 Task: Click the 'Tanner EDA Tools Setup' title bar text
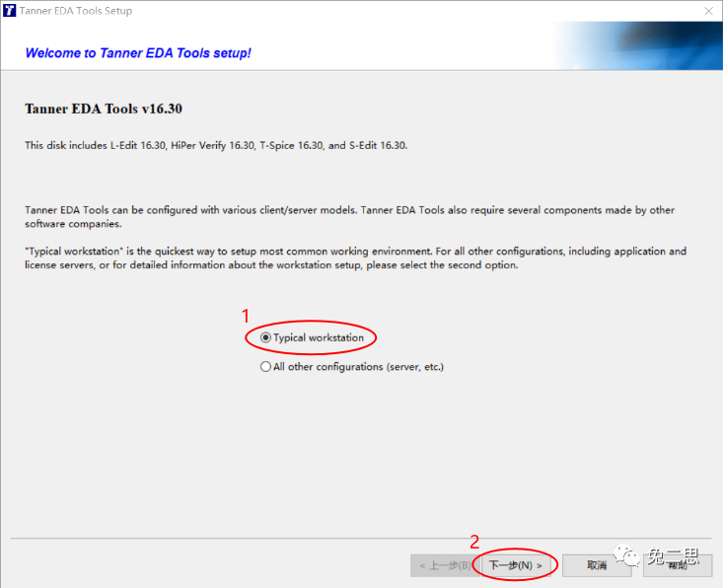click(75, 11)
